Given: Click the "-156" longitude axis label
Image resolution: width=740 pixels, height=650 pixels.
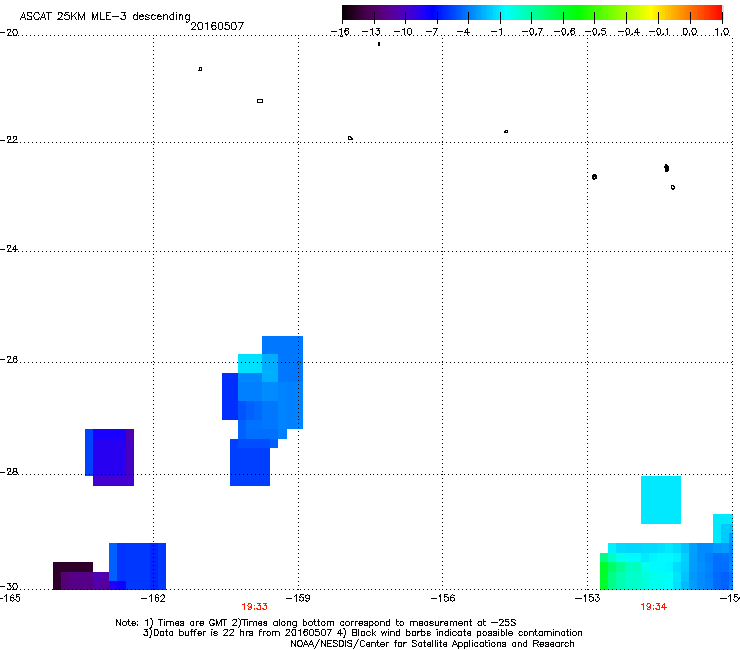Looking at the screenshot, I should (443, 599).
